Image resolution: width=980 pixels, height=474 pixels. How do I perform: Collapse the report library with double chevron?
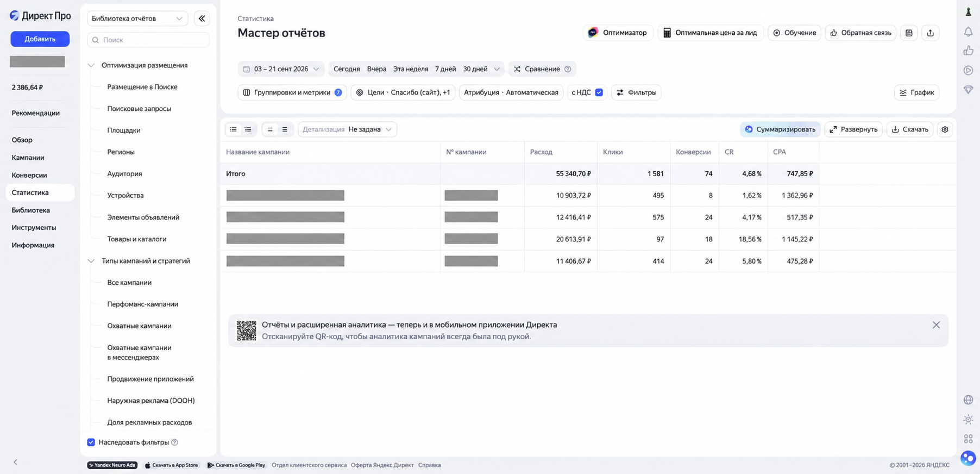click(x=202, y=18)
